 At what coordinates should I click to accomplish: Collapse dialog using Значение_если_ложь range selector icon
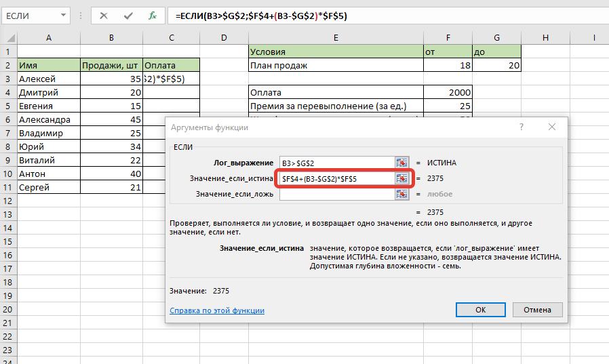[x=401, y=194]
